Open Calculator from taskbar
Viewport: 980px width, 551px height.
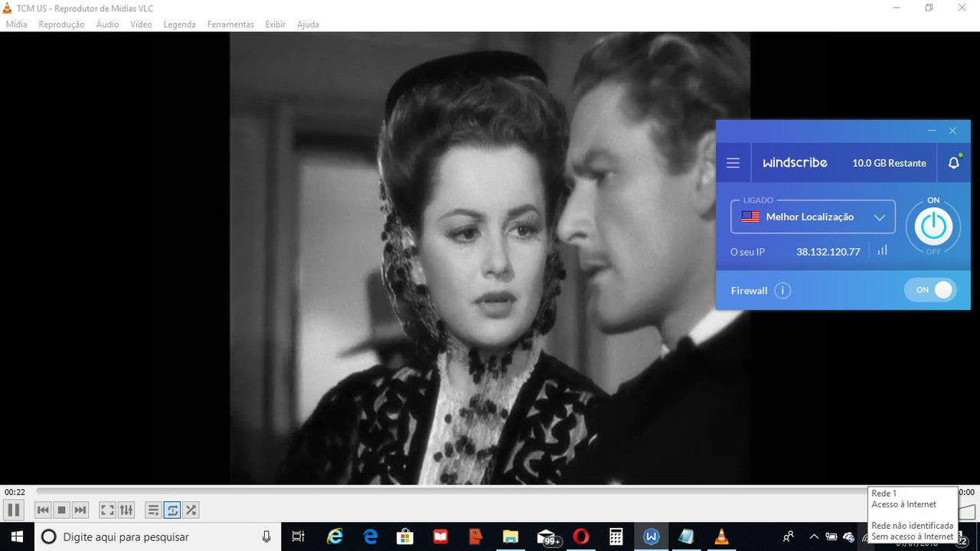click(616, 536)
